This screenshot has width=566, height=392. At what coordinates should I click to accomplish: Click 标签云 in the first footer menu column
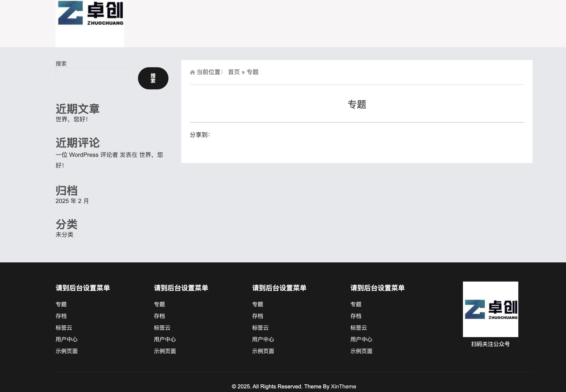coord(64,328)
